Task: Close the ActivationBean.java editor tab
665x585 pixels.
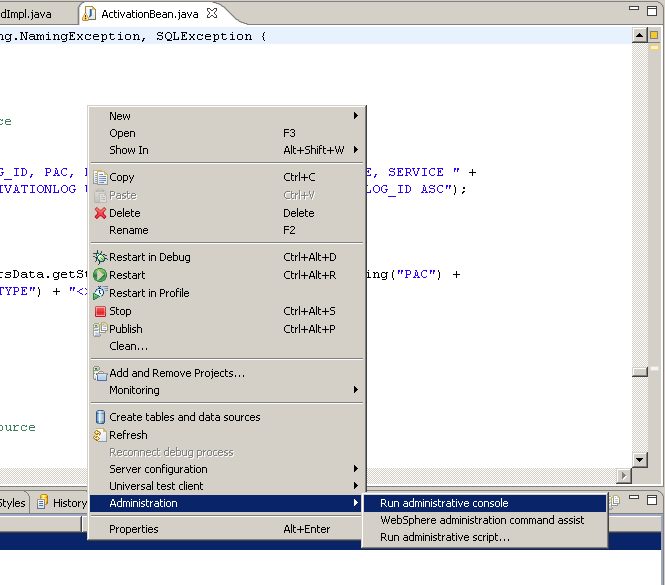Action: (212, 13)
